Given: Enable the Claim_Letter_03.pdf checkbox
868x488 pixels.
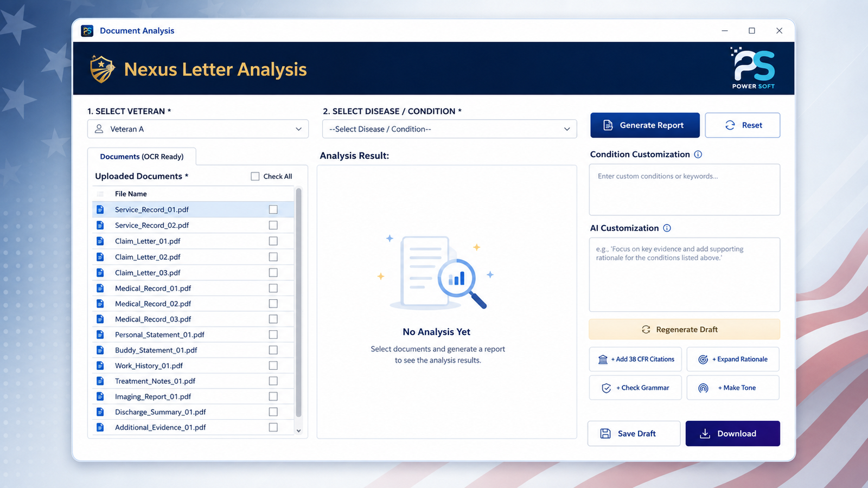Looking at the screenshot, I should point(273,272).
